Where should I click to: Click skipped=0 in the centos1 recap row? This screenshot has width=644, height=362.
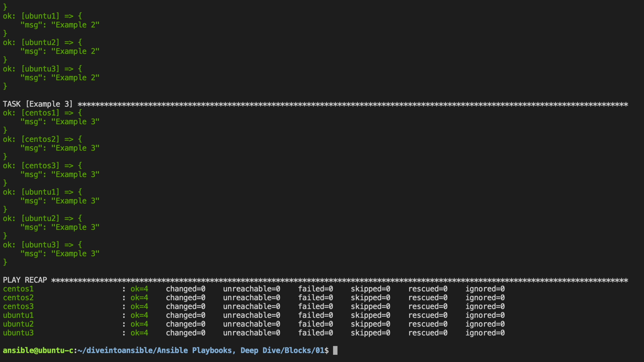[x=370, y=289]
